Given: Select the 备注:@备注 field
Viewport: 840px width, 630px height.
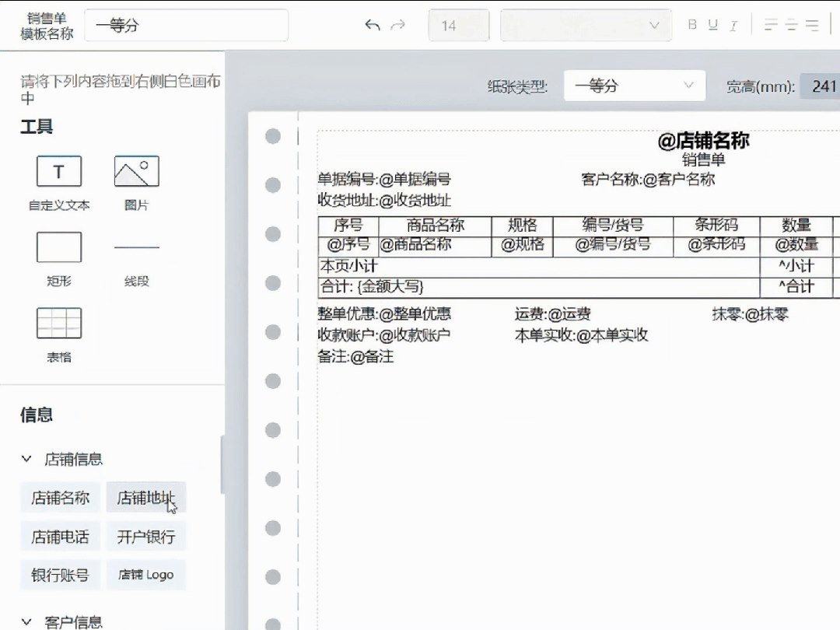Looking at the screenshot, I should coord(355,357).
